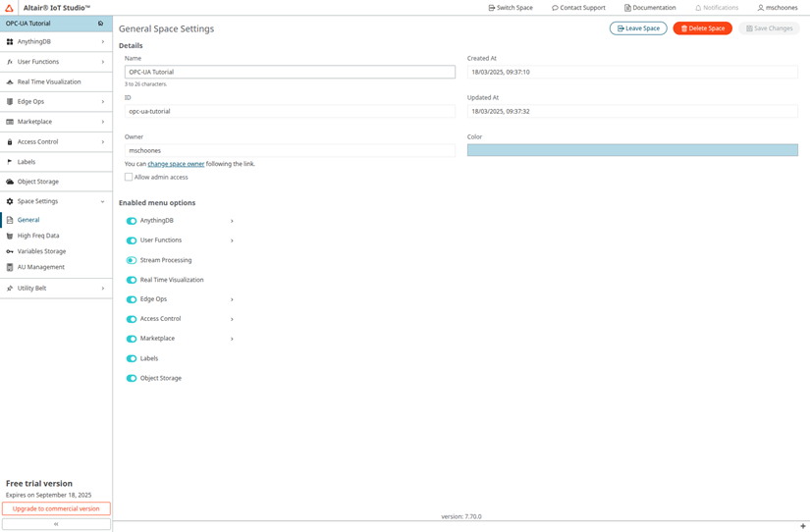Expand Edge Ops sub-options in Enabled menu options
The width and height of the screenshot is (810, 532).
(x=232, y=299)
